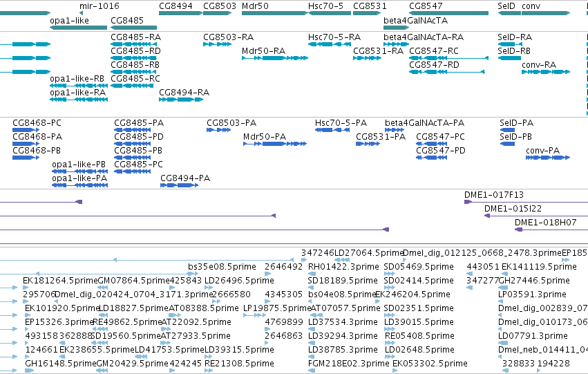Image resolution: width=588 pixels, height=374 pixels.
Task: Click protein label SelD-PA
Action: 516,123
